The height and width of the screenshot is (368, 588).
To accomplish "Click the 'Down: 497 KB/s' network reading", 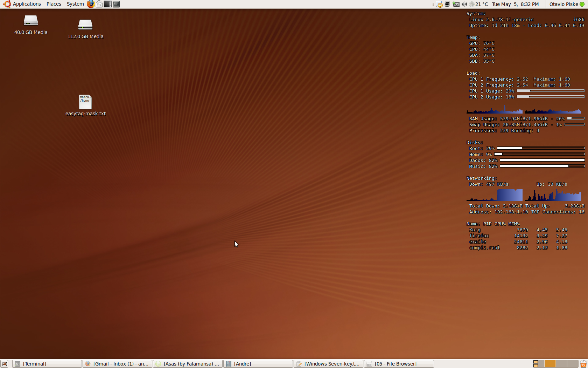I will coord(489,184).
